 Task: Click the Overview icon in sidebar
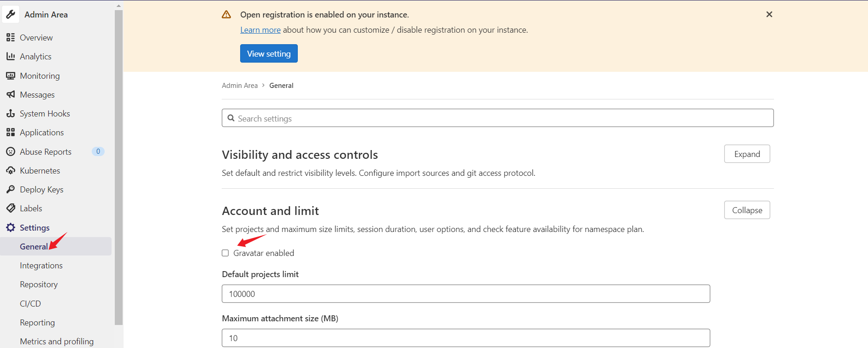click(x=11, y=37)
